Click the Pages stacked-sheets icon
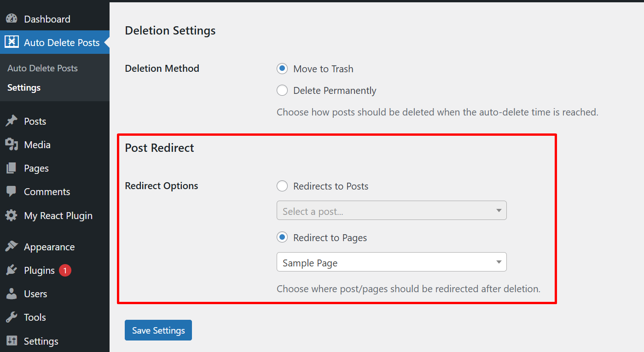The height and width of the screenshot is (352, 644). point(12,168)
